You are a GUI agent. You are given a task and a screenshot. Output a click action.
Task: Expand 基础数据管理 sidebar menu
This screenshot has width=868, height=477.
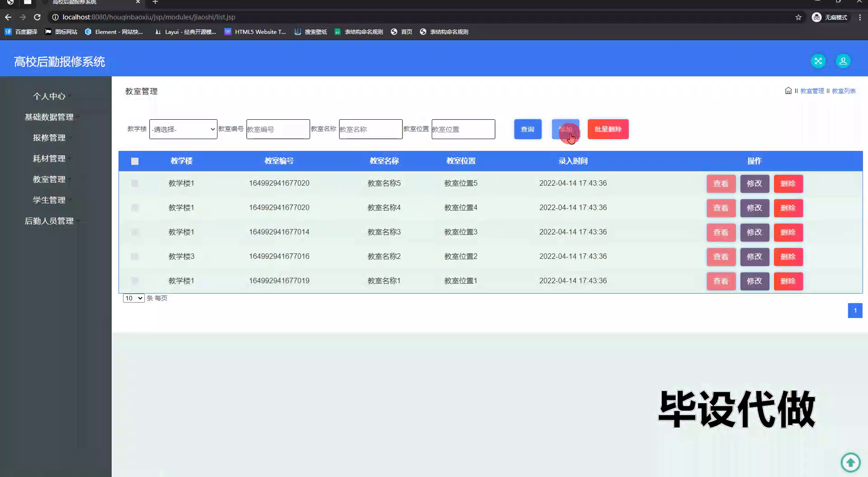tap(49, 117)
